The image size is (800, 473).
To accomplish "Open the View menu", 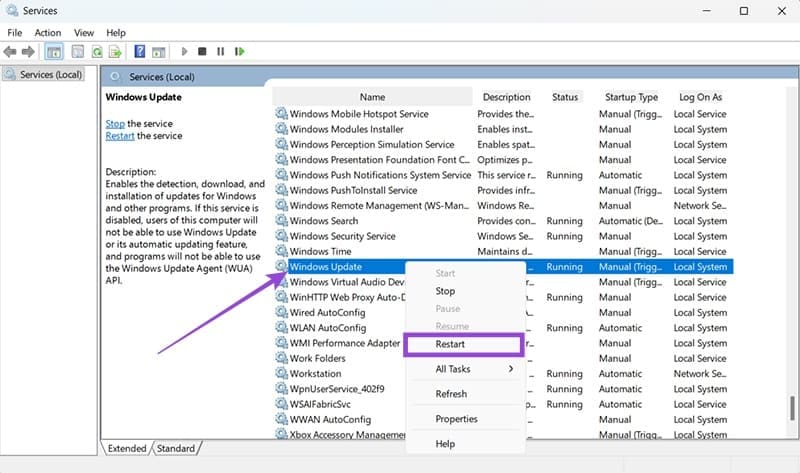I will [x=82, y=32].
